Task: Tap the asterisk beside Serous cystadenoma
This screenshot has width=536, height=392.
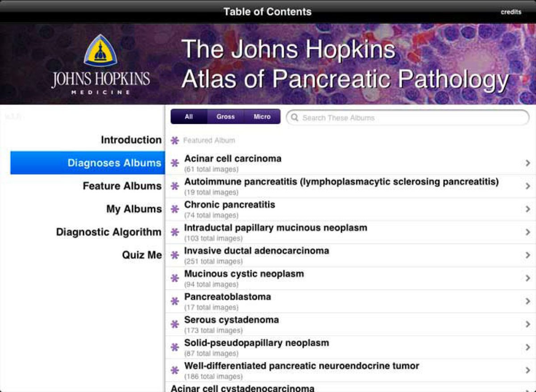Action: [174, 323]
